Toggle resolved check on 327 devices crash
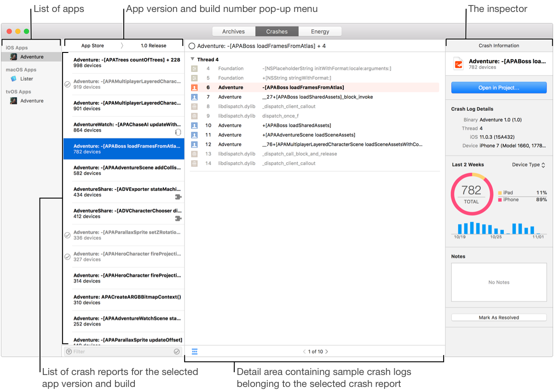The image size is (554, 392). [68, 257]
